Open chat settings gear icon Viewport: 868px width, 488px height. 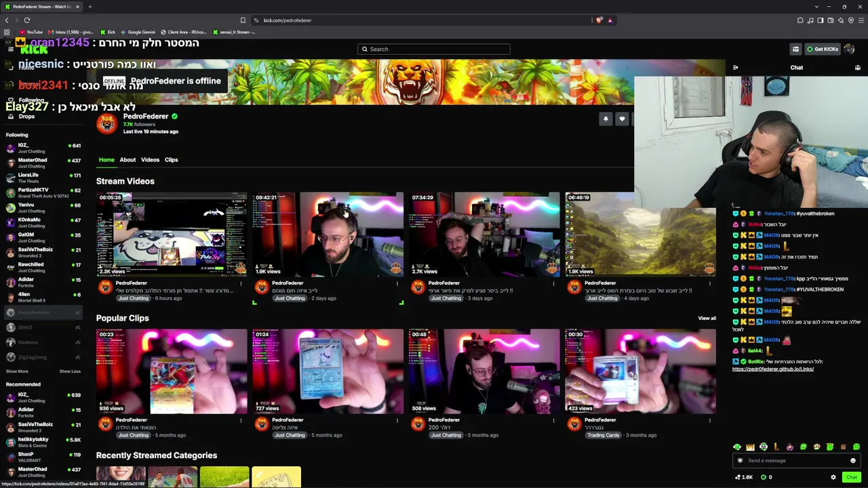point(833,477)
